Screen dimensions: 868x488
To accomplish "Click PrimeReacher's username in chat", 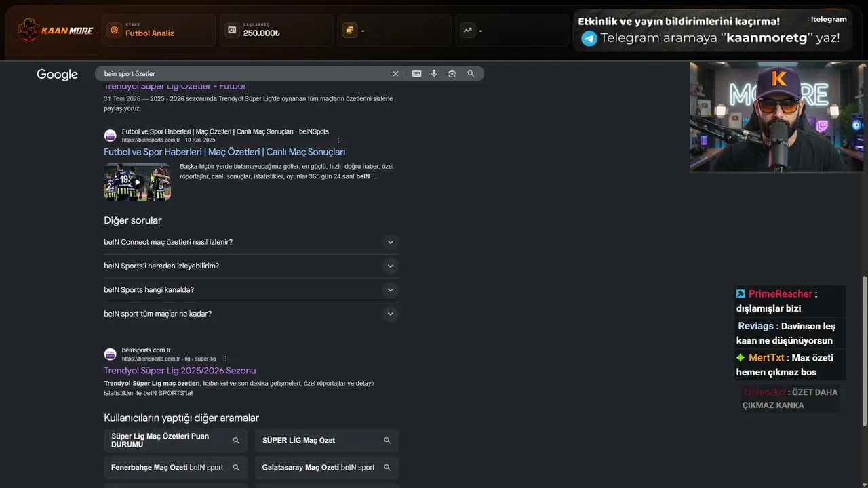I will (x=781, y=294).
